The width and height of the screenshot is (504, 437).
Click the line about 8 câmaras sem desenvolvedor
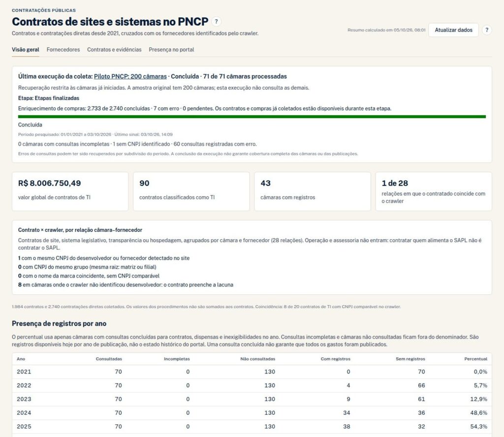tap(126, 285)
